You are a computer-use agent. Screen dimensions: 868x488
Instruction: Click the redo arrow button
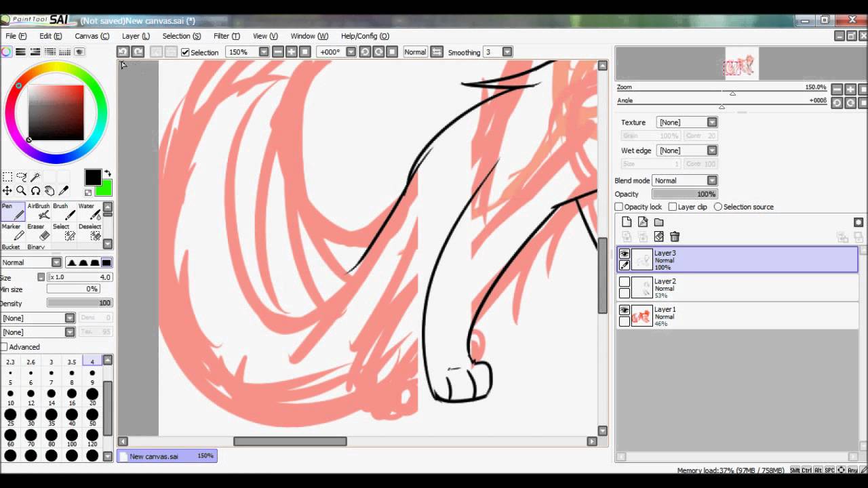click(x=138, y=52)
